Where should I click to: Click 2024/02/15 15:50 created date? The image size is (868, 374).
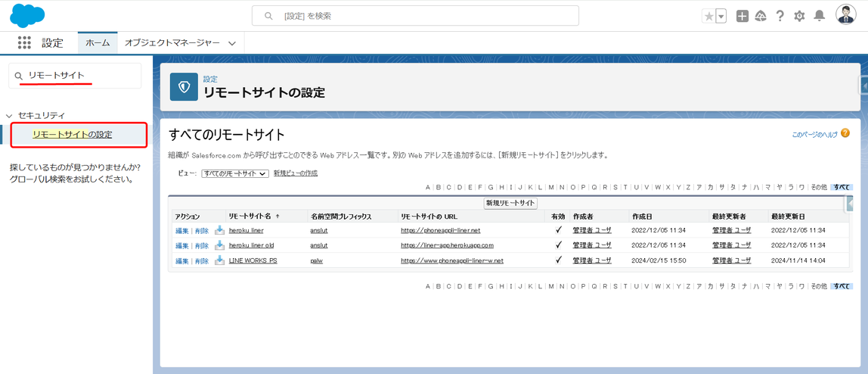point(659,260)
